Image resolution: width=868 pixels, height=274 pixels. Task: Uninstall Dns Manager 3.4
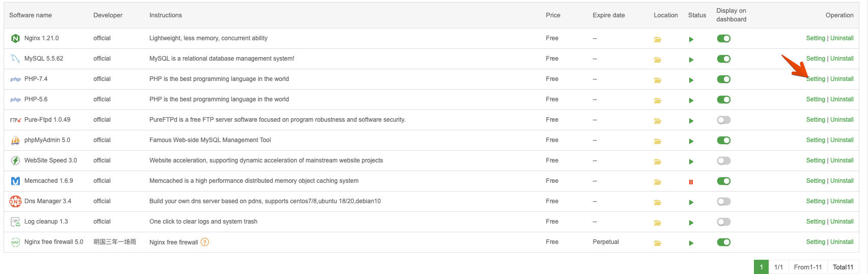(842, 201)
